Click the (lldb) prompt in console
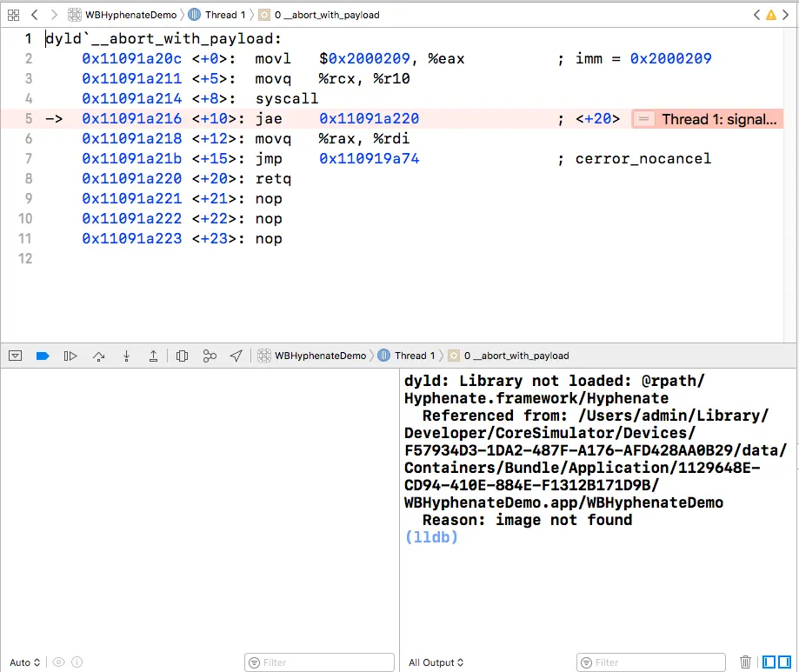This screenshot has width=799, height=672. [x=431, y=537]
